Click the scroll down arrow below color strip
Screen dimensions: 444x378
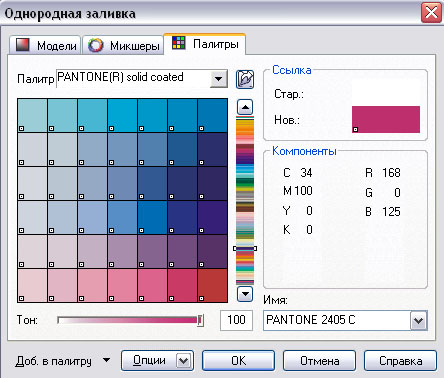[x=245, y=294]
